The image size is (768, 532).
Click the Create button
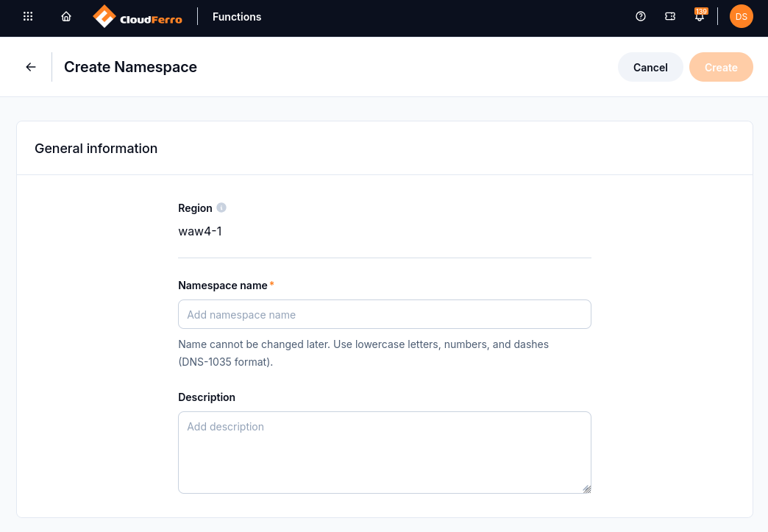[x=721, y=67]
